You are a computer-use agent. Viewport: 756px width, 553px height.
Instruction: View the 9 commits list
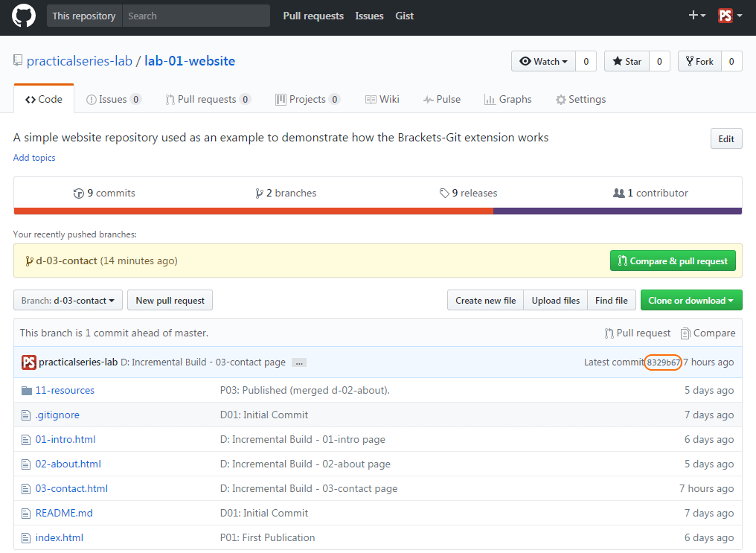[104, 193]
